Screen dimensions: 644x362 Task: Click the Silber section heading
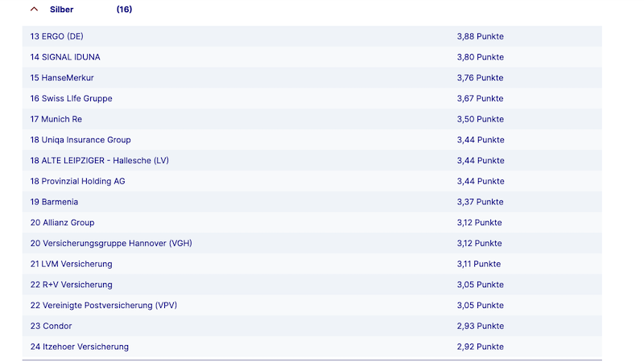pos(61,10)
